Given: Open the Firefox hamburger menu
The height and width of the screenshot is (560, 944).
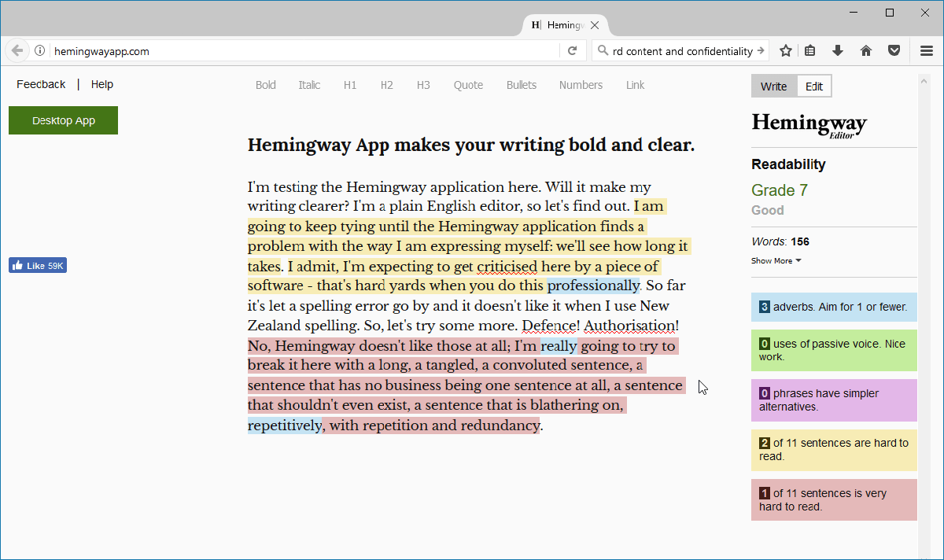Looking at the screenshot, I should (x=927, y=51).
